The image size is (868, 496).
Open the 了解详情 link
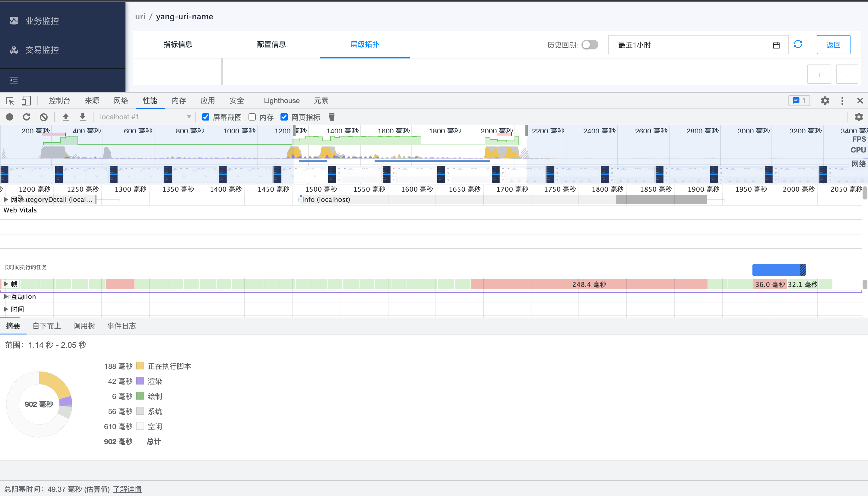(127, 489)
